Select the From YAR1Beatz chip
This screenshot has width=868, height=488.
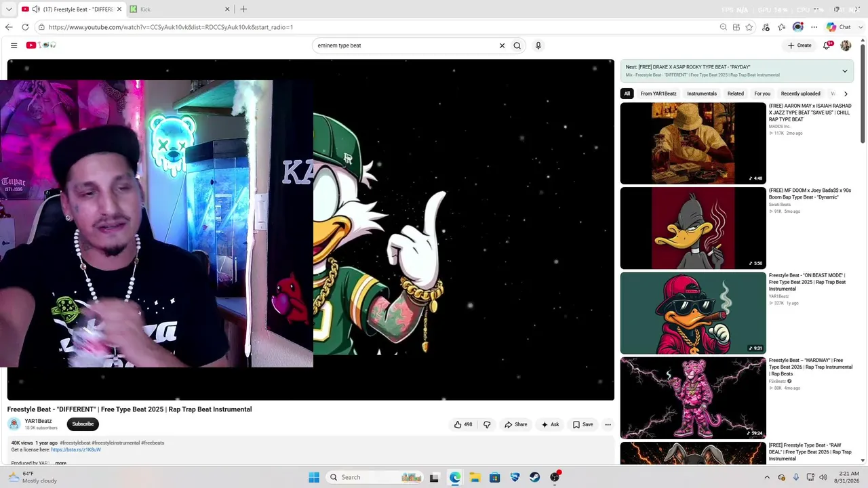pos(658,94)
